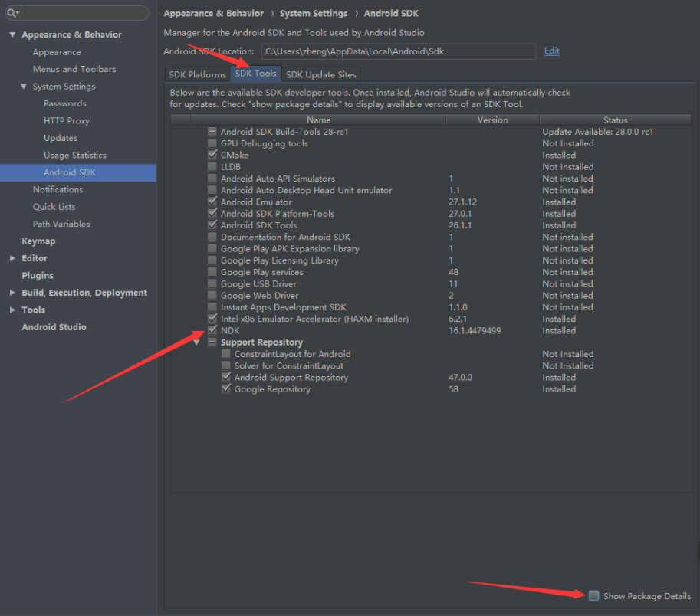Click the Name column header
This screenshot has width=700, height=616.
coord(318,120)
